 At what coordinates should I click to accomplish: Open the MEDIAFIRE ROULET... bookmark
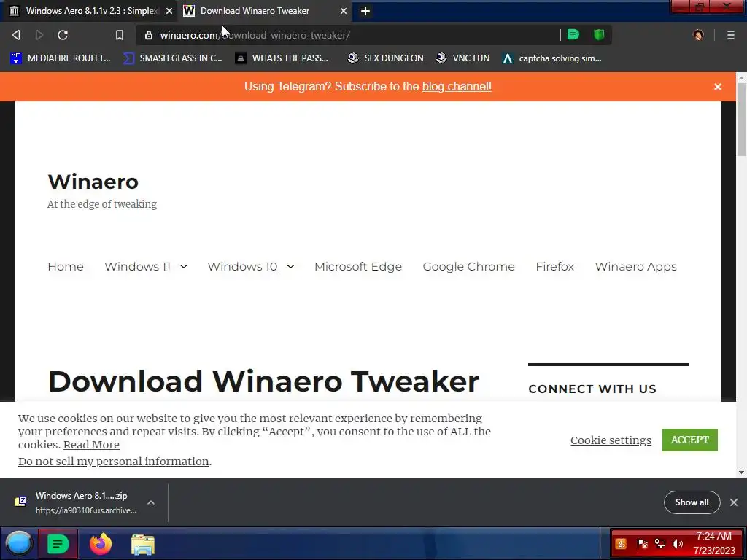pos(60,58)
